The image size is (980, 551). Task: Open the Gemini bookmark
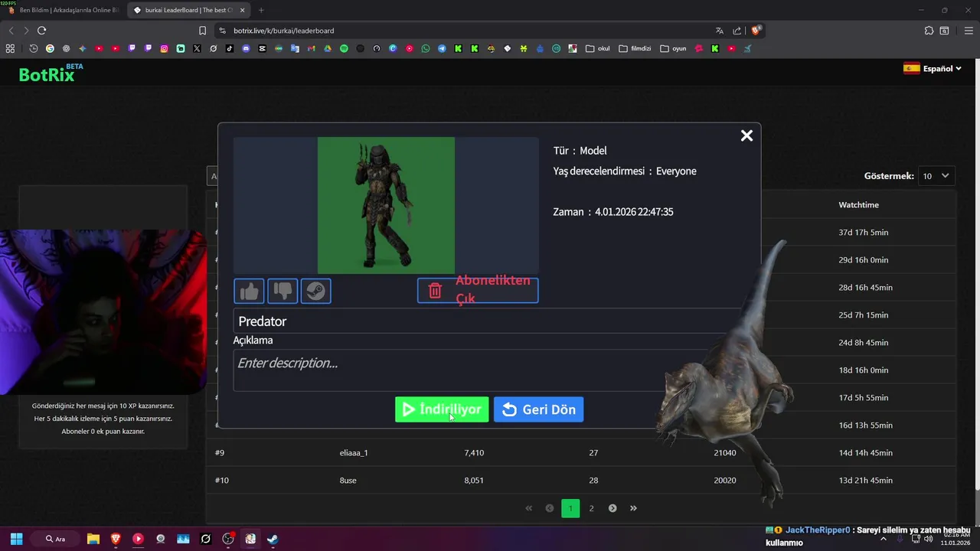83,48
